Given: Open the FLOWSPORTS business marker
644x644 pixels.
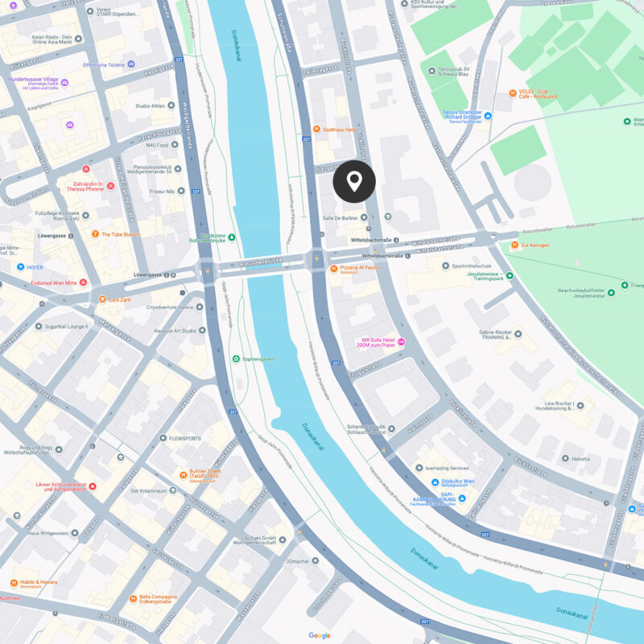Looking at the screenshot, I should click(x=163, y=438).
